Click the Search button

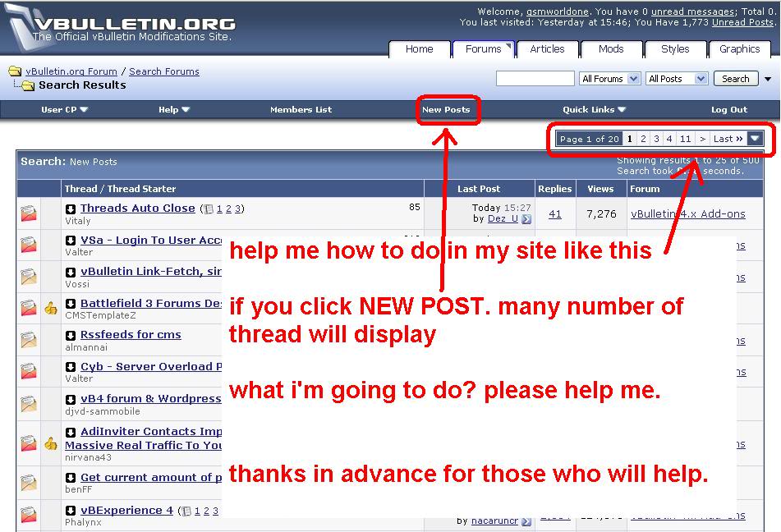[736, 79]
